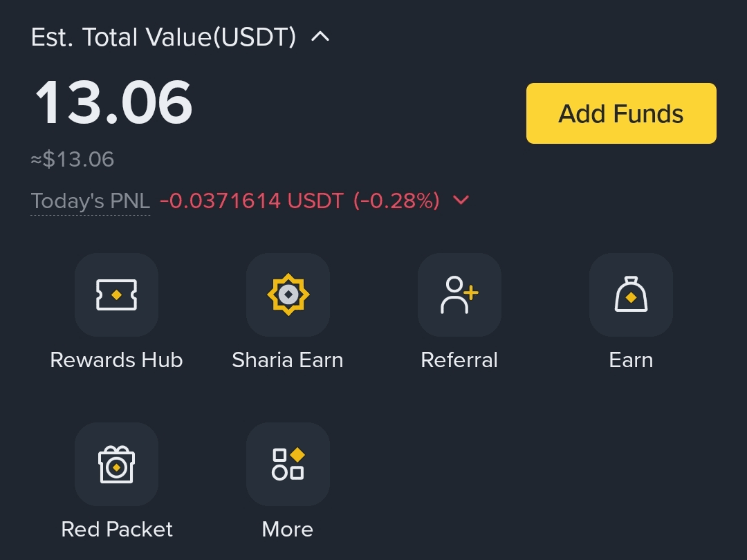Tap the dotted-underlined Today's PNL label
The image size is (747, 560).
(x=91, y=201)
